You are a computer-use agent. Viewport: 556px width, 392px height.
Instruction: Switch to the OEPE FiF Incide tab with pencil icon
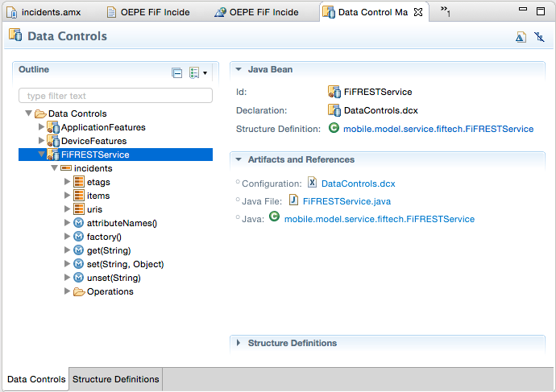pyautogui.click(x=257, y=12)
